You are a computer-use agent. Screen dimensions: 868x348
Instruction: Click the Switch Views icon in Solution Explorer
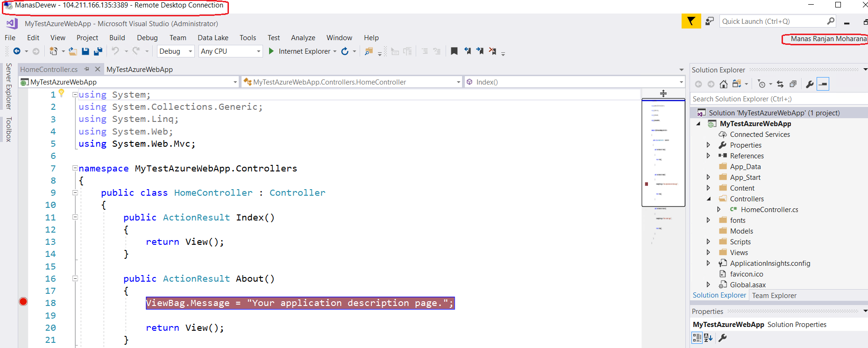(x=737, y=84)
